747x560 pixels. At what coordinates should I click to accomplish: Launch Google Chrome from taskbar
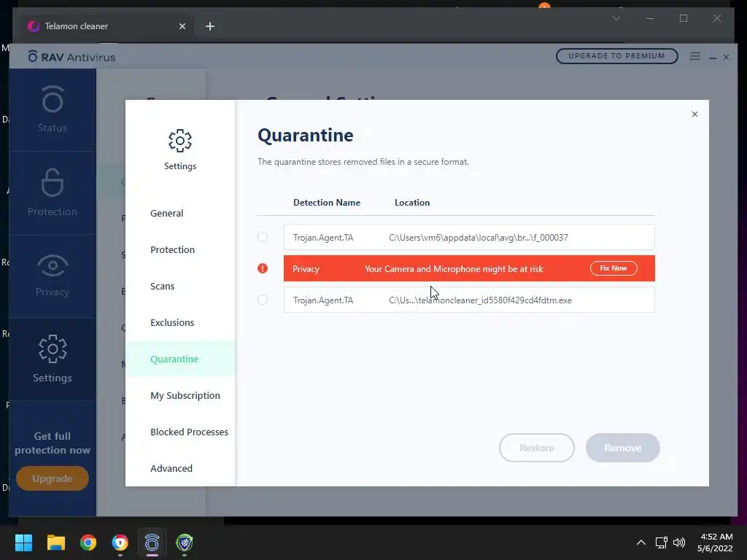click(x=88, y=542)
